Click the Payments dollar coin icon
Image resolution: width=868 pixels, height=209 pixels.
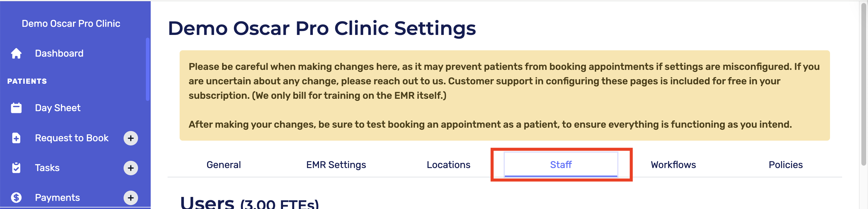click(16, 198)
